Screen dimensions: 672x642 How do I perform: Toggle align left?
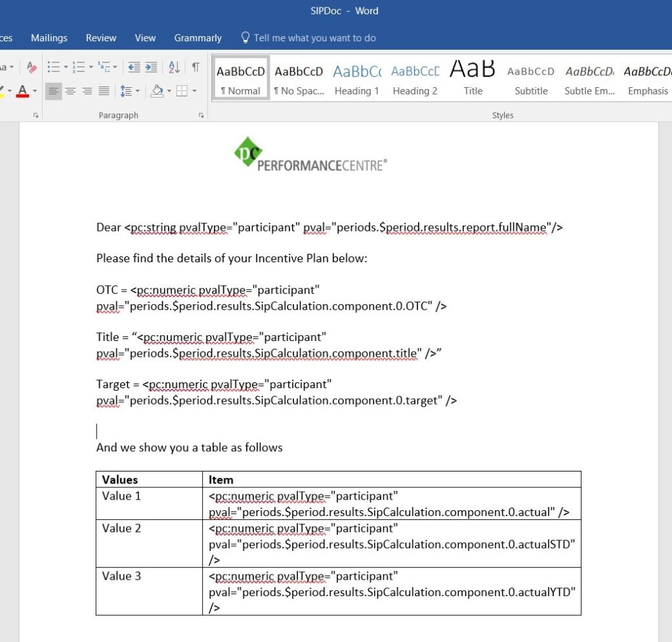(x=54, y=90)
